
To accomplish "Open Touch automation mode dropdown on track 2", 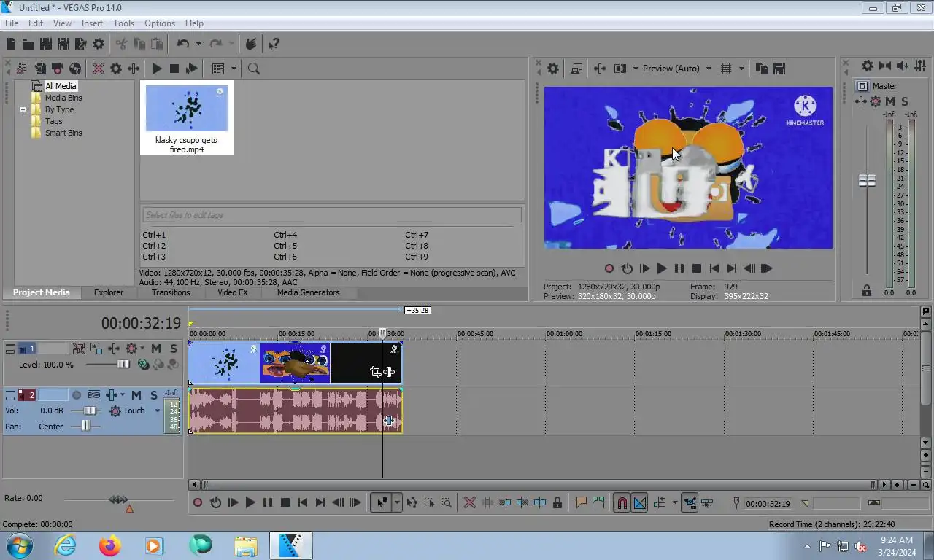I will point(157,411).
